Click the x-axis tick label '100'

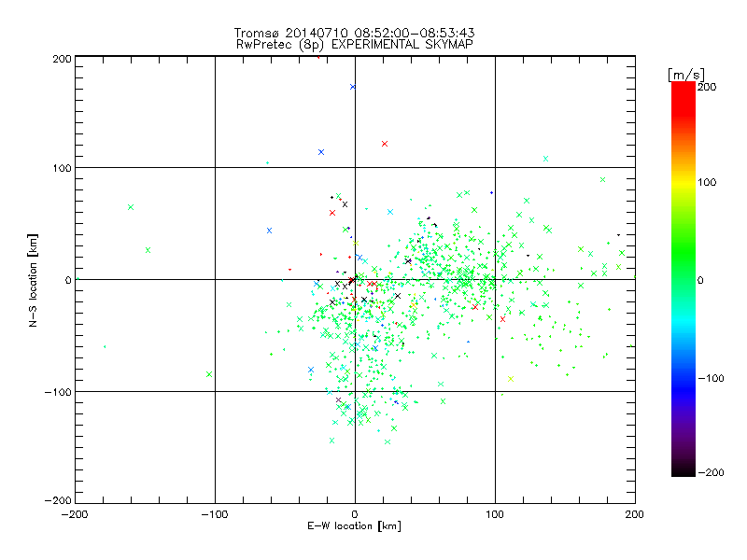coord(495,514)
